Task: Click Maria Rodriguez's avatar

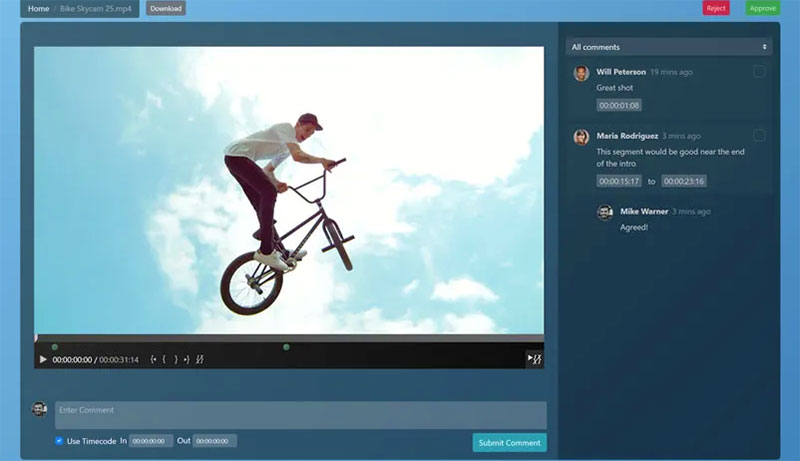Action: coord(581,137)
